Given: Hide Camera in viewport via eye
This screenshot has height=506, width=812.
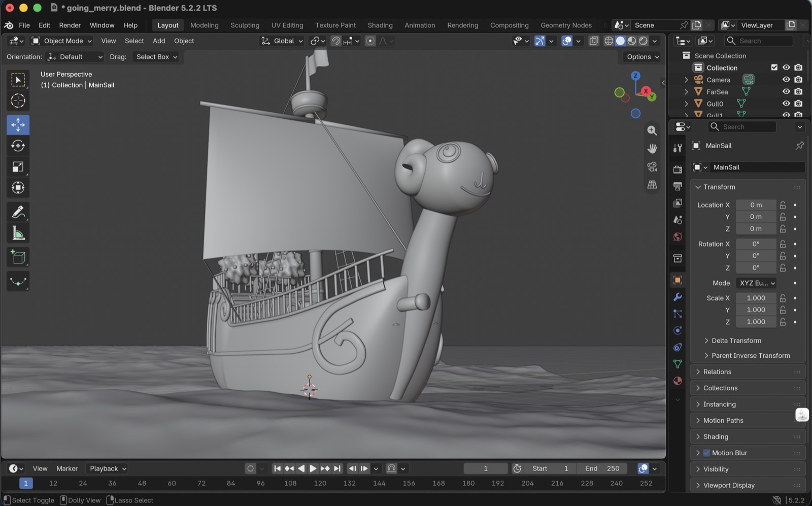Looking at the screenshot, I should [x=786, y=80].
